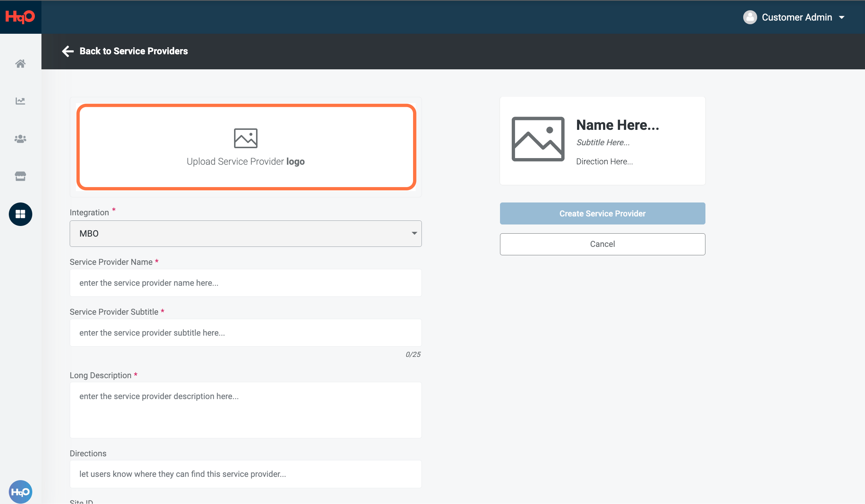Click the preview card image placeholder
Screen dimensions: 865x504
pyautogui.click(x=538, y=139)
